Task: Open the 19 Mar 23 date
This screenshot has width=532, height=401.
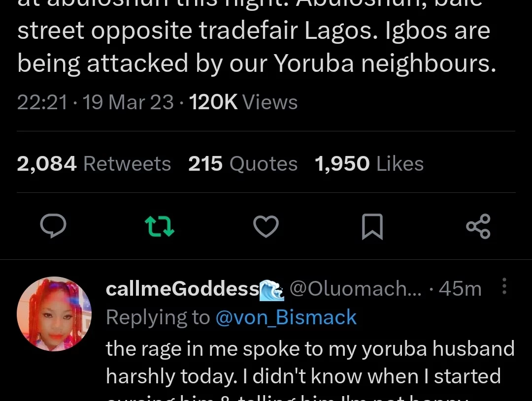Action: pyautogui.click(x=128, y=102)
